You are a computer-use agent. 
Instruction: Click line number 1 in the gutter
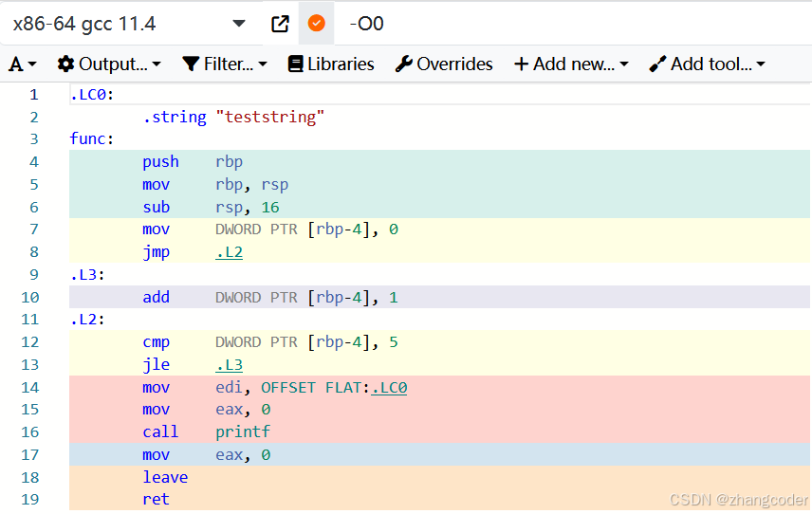click(x=33, y=95)
